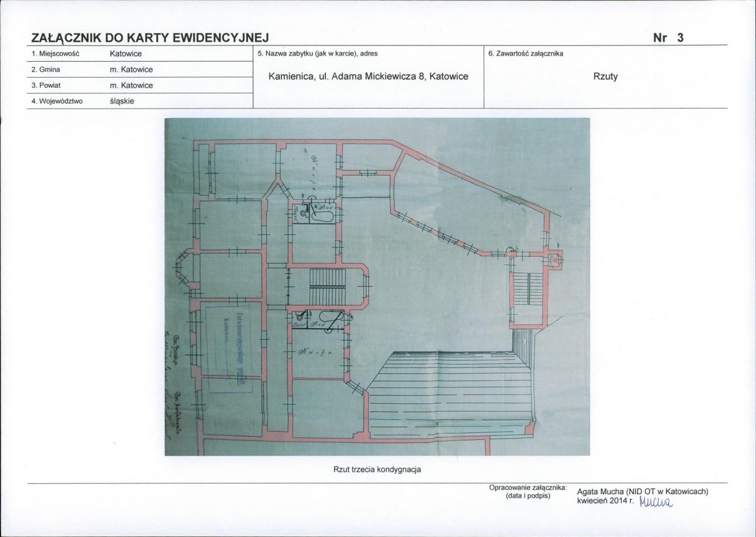Viewport: 756px width, 537px height.
Task: Click the Województwo value 'śląskie'
Action: [x=122, y=102]
